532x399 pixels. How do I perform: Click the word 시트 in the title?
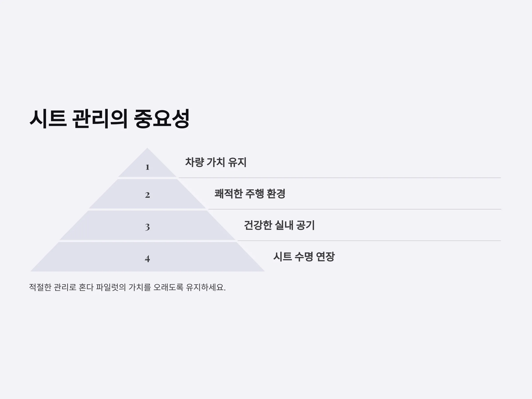pos(48,119)
